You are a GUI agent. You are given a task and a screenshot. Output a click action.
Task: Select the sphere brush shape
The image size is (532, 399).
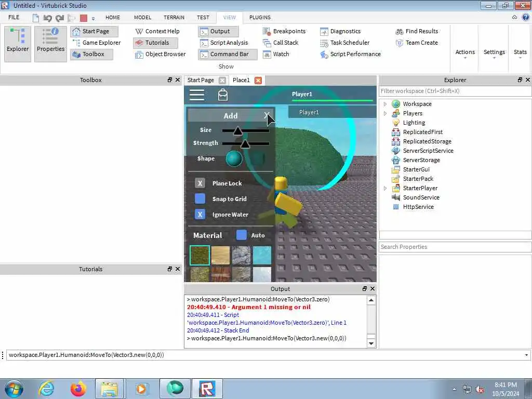pyautogui.click(x=234, y=158)
